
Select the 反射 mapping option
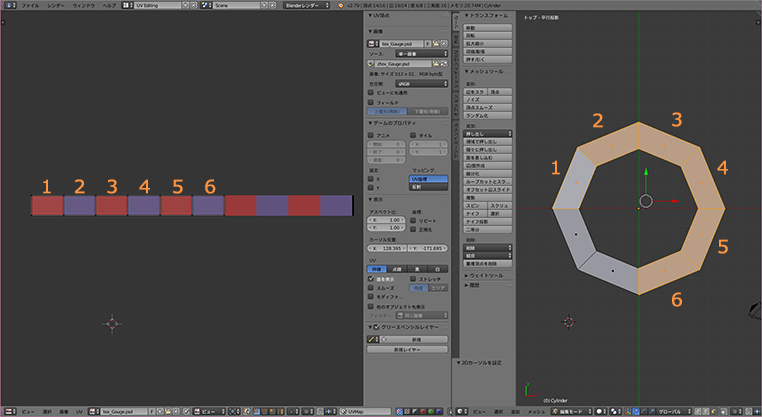428,187
